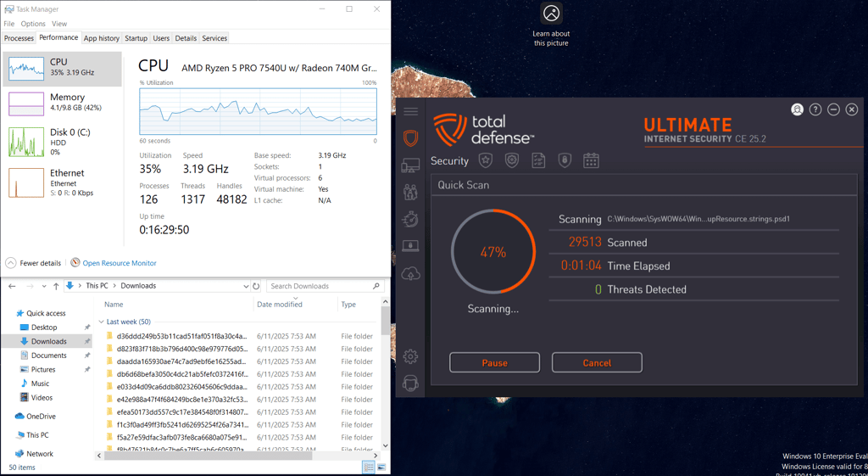Switch to the Users tab

[161, 38]
